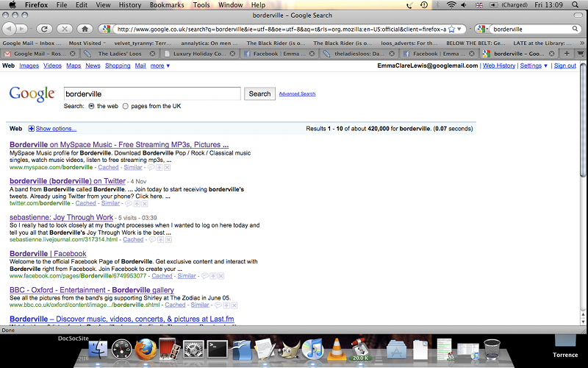Expand the Google 'more' dropdown

pyautogui.click(x=160, y=66)
